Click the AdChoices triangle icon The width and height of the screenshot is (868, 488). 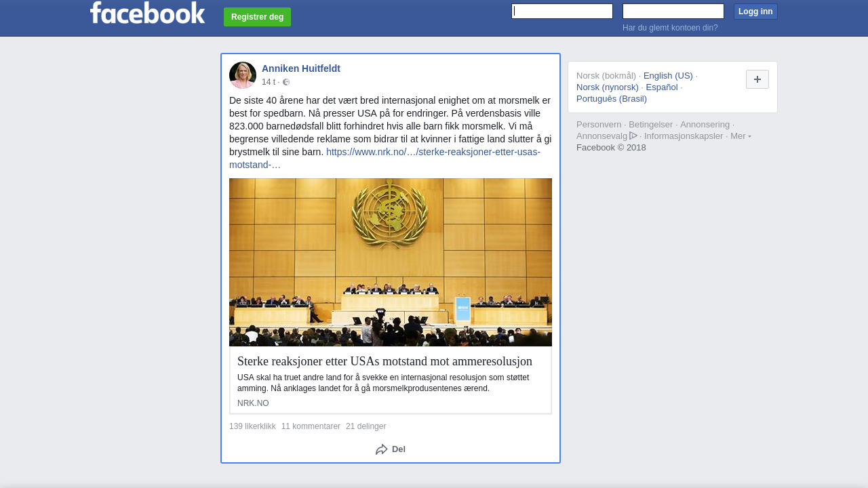tap(633, 136)
